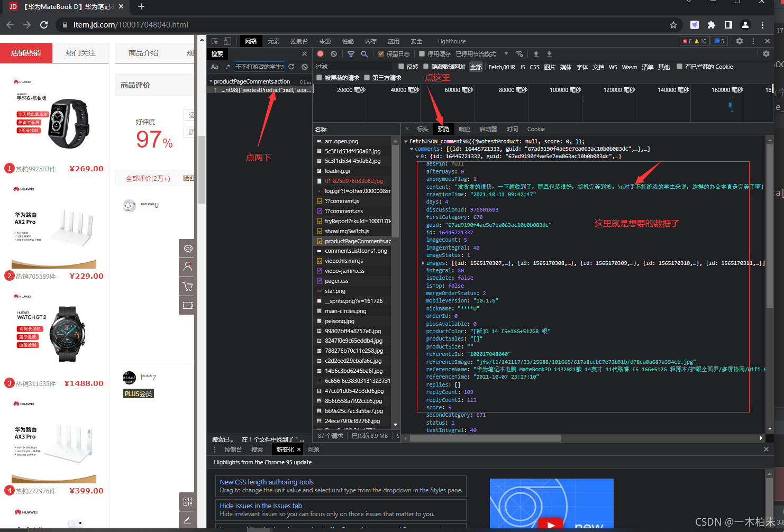This screenshot has height=532, width=784.
Task: Click JD shopping cart sidebar icon
Action: click(187, 287)
